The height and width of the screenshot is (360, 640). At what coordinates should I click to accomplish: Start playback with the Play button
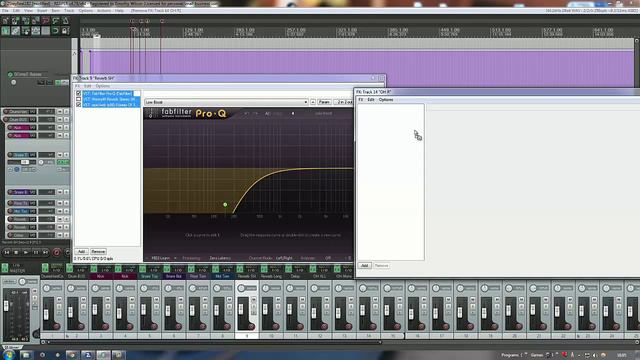[x=26, y=252]
